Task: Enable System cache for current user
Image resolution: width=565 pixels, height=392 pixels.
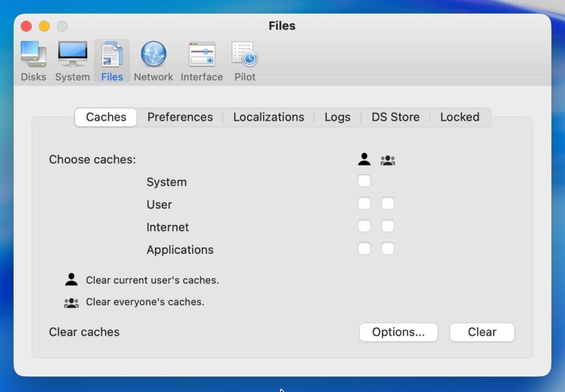Action: [364, 181]
